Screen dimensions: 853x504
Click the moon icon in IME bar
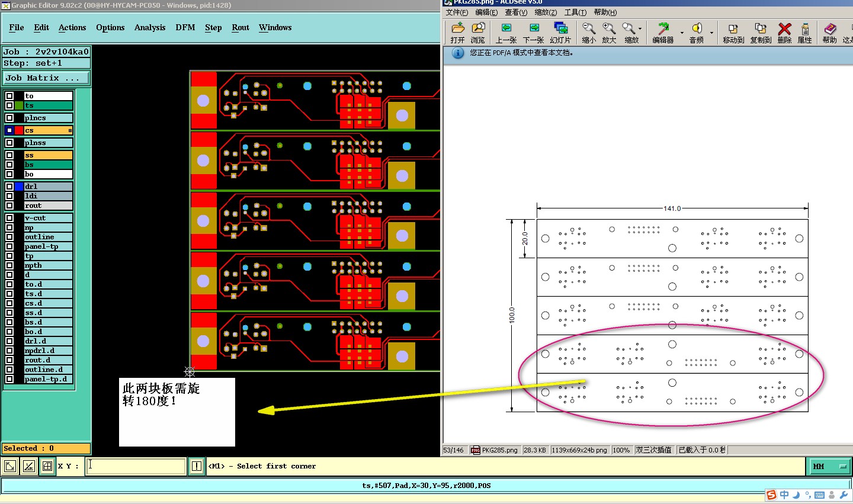(x=796, y=495)
